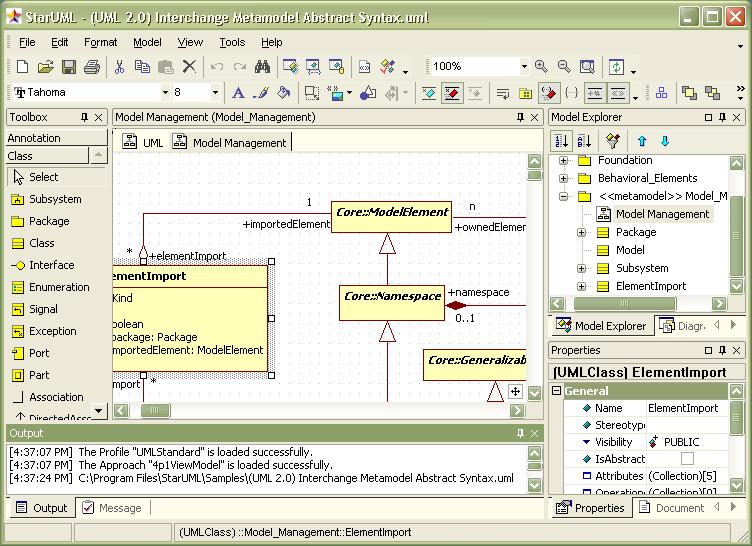The height and width of the screenshot is (546, 752).
Task: Open the Tools menu
Action: click(232, 42)
